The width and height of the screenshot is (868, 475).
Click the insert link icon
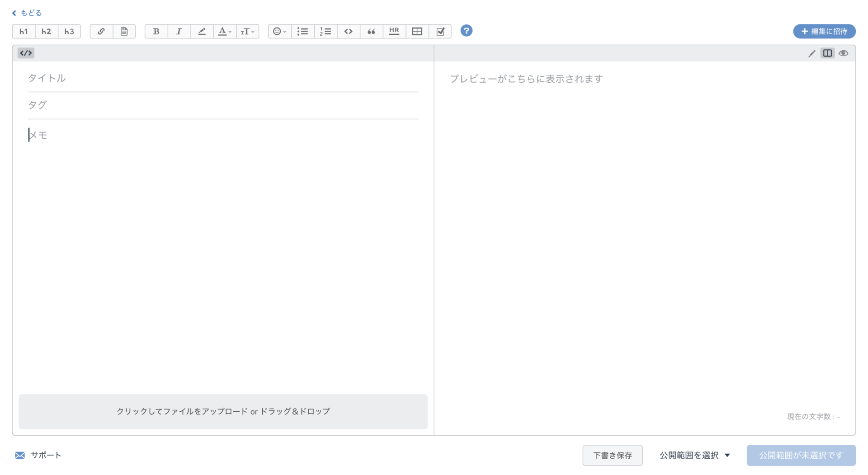click(101, 31)
